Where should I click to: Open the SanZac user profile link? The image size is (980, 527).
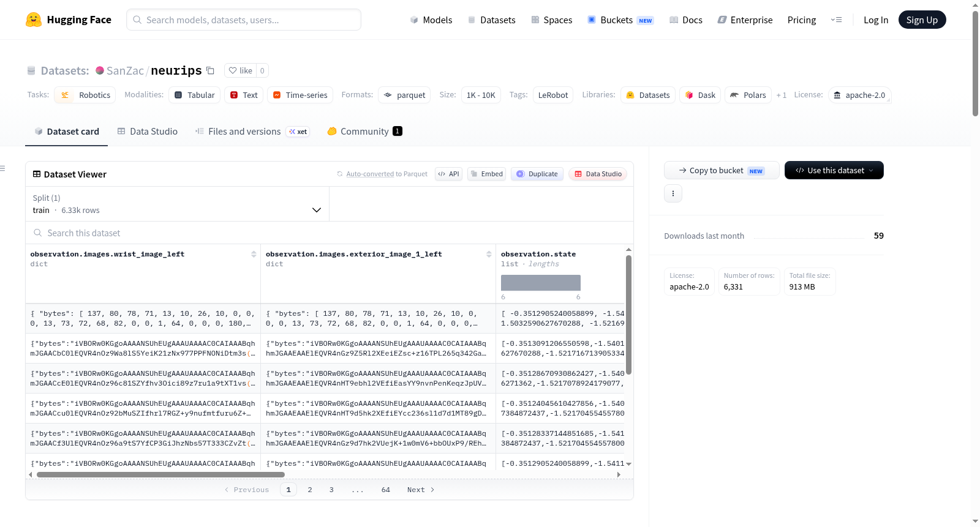tap(125, 70)
